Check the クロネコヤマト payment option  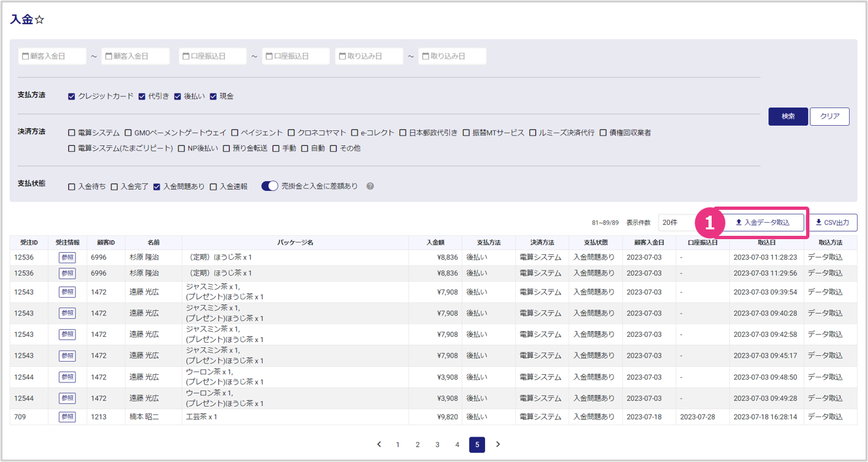(x=292, y=133)
